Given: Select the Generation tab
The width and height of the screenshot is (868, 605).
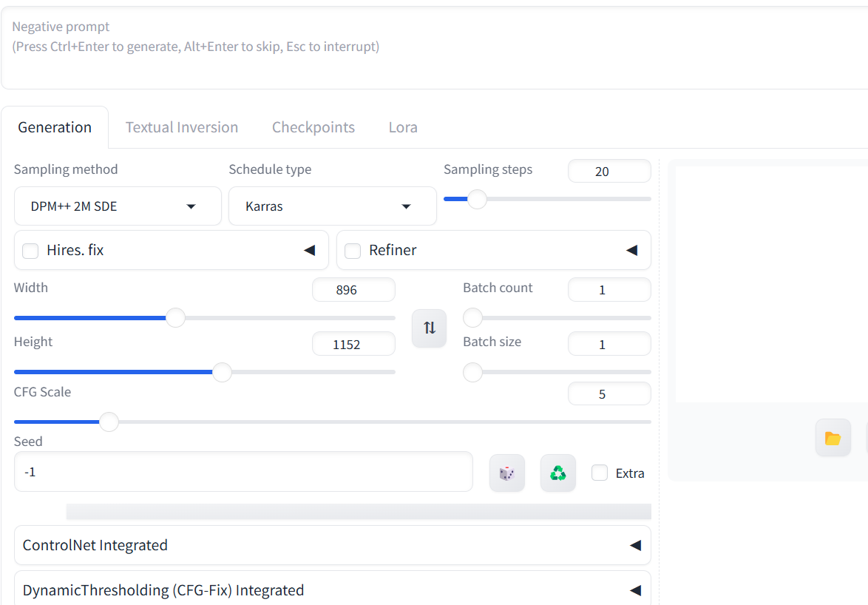Looking at the screenshot, I should tap(55, 127).
